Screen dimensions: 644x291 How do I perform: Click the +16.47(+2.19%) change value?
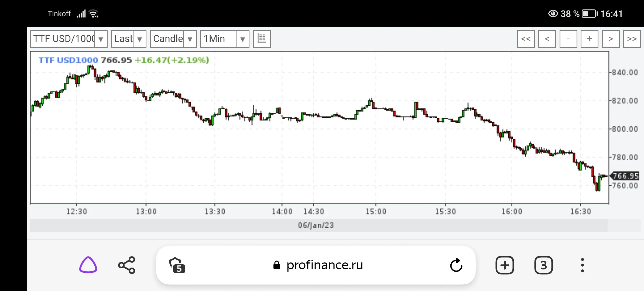pyautogui.click(x=172, y=60)
